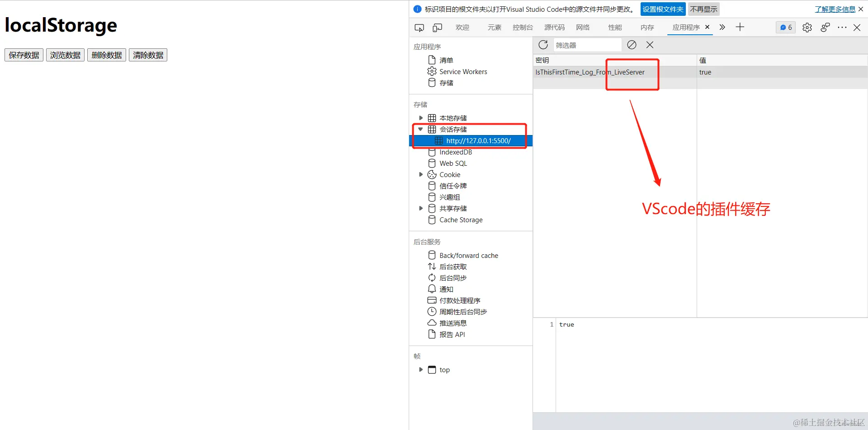The height and width of the screenshot is (430, 868).
Task: Expand the top frame node
Action: click(x=421, y=369)
